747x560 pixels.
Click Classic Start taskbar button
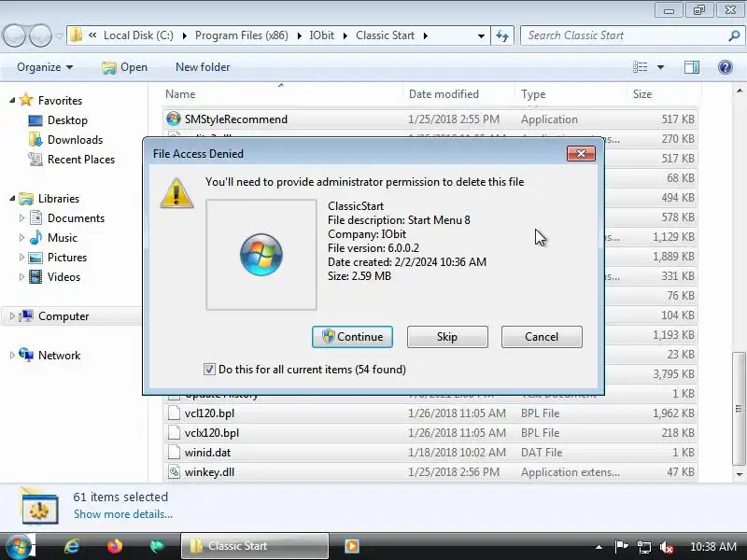255,546
